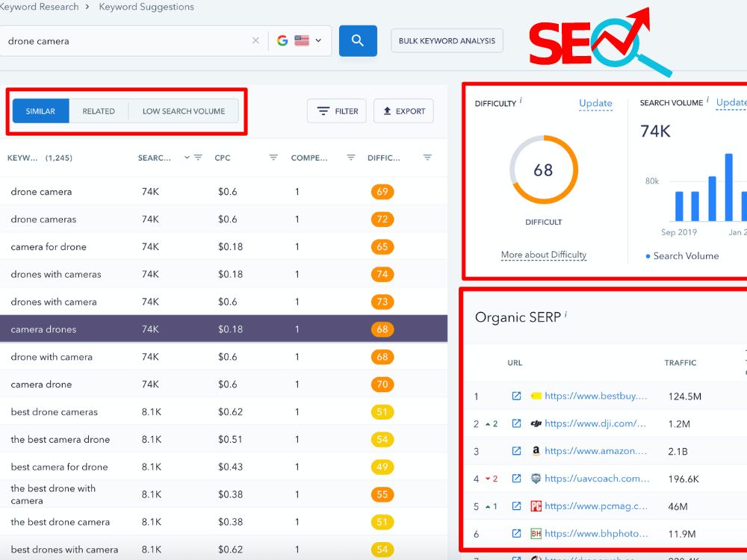Select the 'drone camera' keyword row
The width and height of the screenshot is (747, 560).
(223, 191)
